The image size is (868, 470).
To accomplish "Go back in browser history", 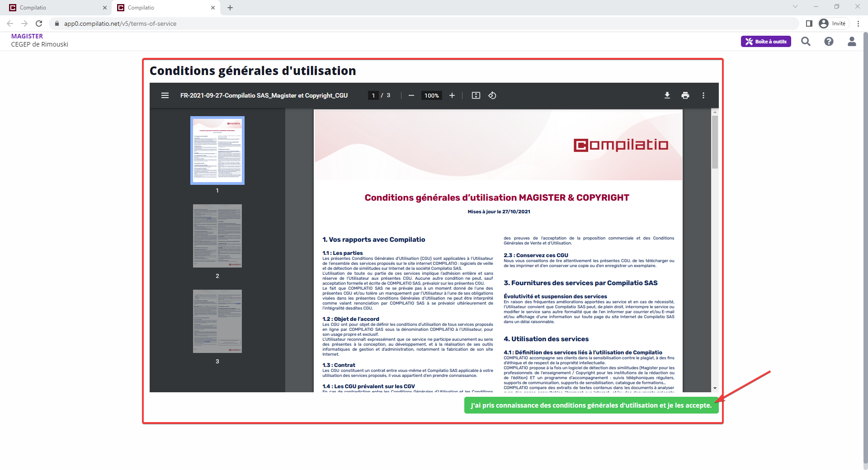I will coord(10,23).
